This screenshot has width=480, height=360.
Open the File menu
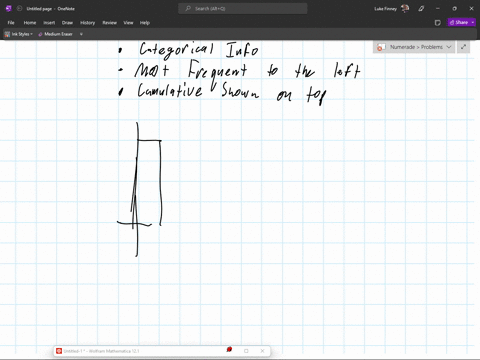coord(11,23)
